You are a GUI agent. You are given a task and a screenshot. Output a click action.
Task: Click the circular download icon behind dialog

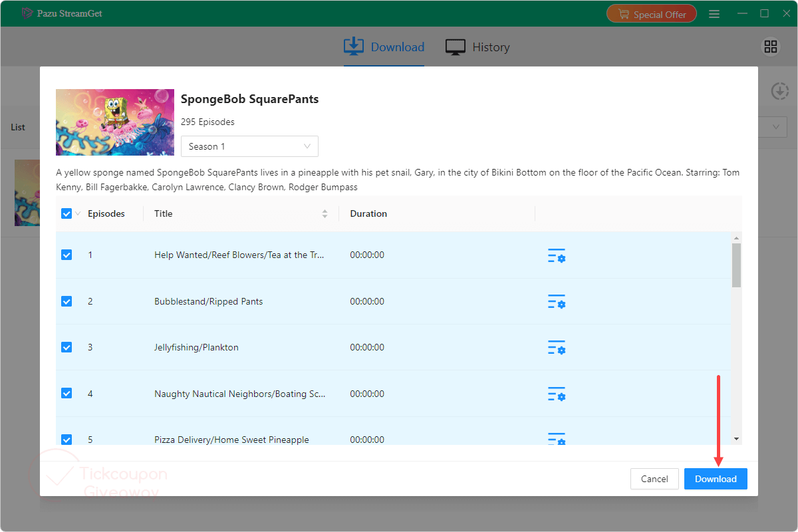click(x=779, y=92)
